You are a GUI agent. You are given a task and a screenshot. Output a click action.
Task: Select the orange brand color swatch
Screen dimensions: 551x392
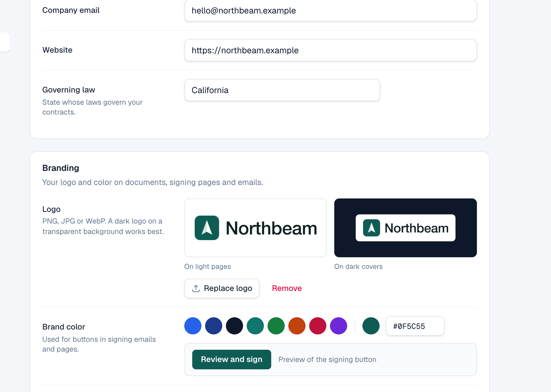tap(297, 326)
